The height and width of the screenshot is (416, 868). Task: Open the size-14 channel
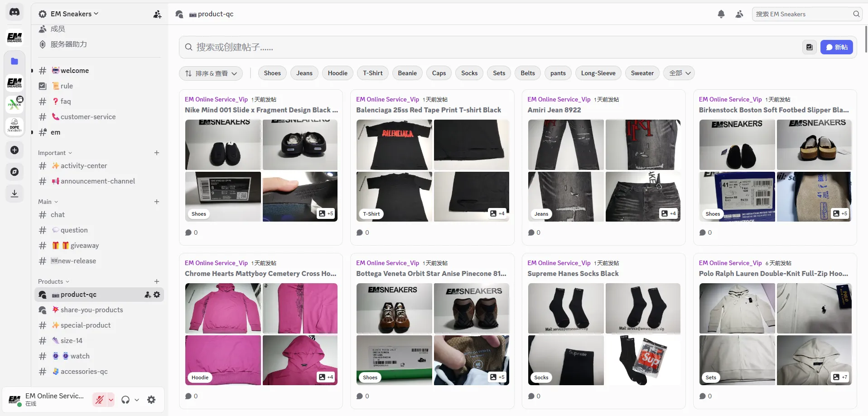tap(99, 341)
